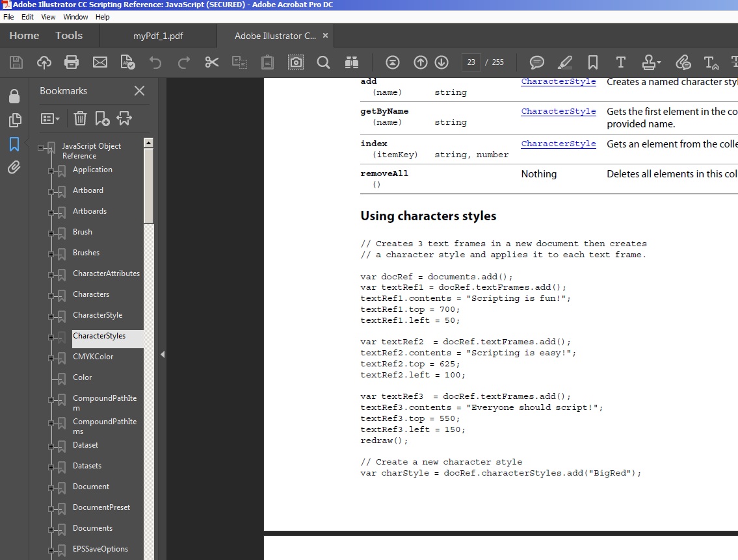Delete selected bookmark trash icon
The image size is (738, 560).
(x=80, y=118)
